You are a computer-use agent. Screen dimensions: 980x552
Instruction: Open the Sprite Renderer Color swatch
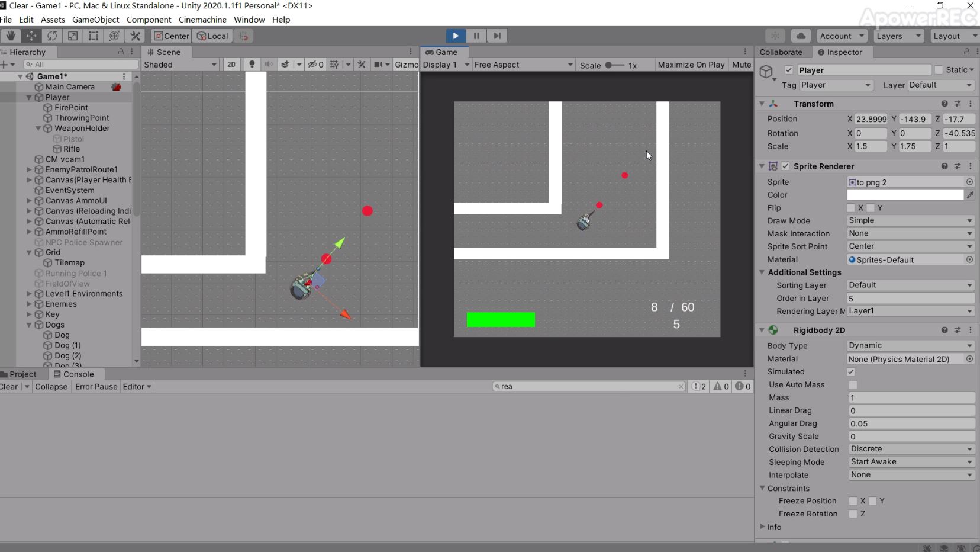(x=905, y=195)
